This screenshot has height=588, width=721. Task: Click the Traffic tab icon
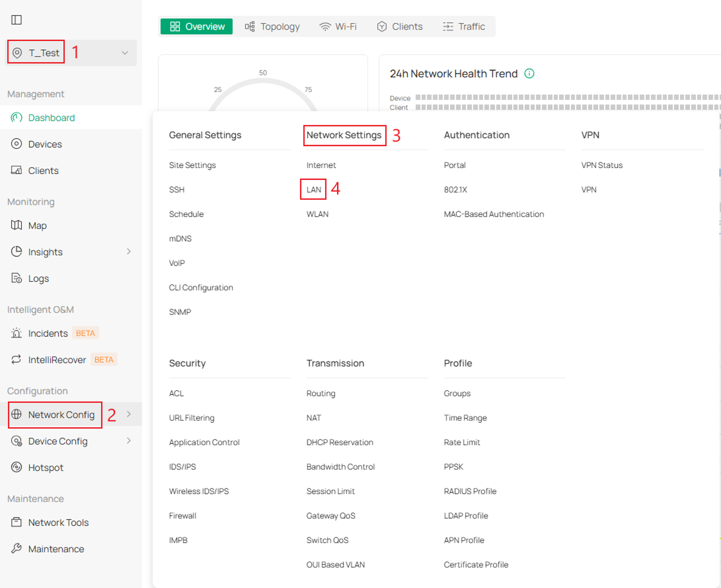(448, 27)
